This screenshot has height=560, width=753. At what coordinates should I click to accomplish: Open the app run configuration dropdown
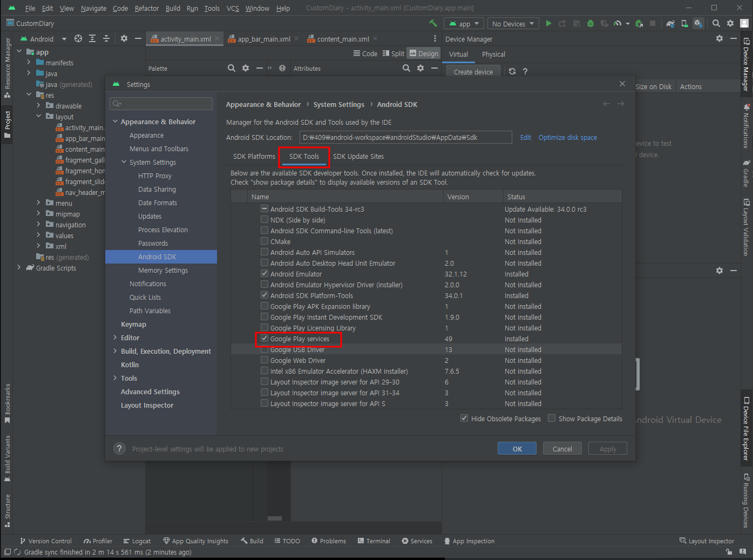464,23
